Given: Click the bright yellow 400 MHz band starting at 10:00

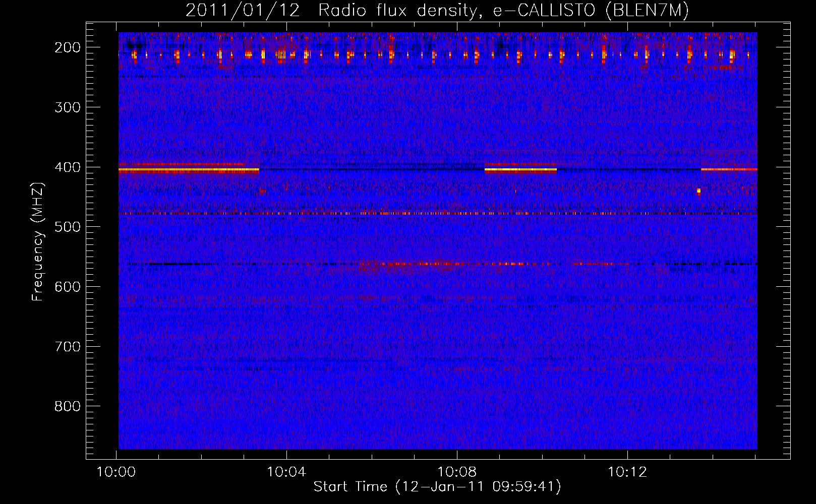Looking at the screenshot, I should (x=189, y=170).
